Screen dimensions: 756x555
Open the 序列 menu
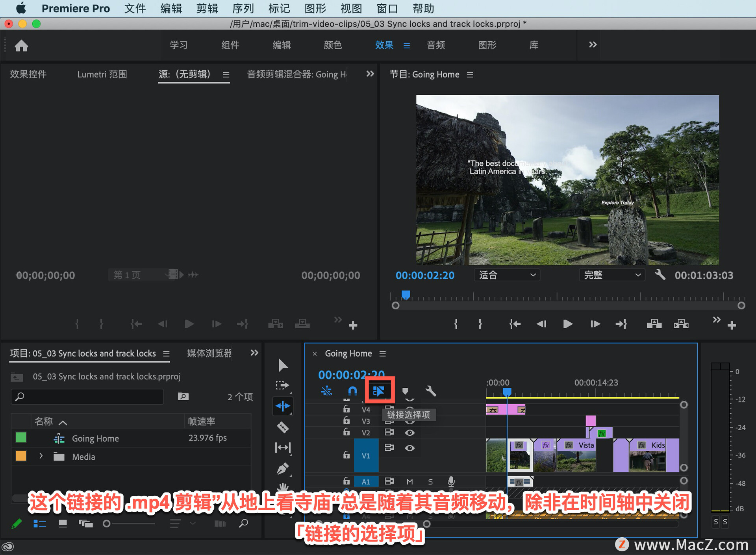(243, 8)
